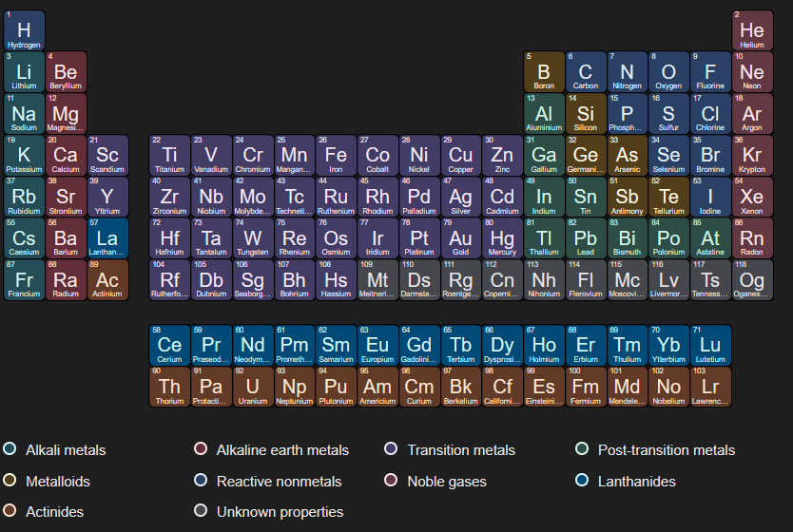This screenshot has height=532, width=793.
Task: Open the Nitrogen (N) tile
Action: click(x=628, y=72)
